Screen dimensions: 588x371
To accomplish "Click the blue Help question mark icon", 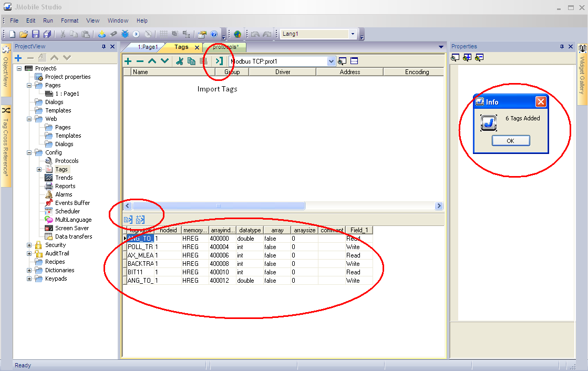I will click(214, 34).
